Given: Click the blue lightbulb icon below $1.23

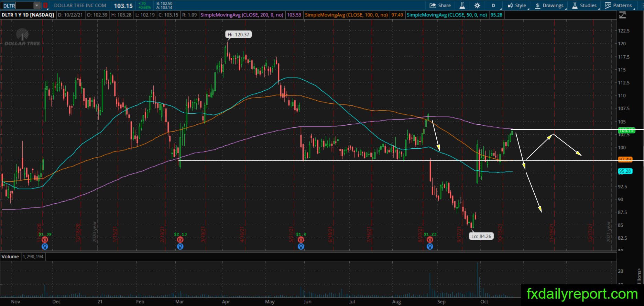Looking at the screenshot, I should (x=430, y=246).
